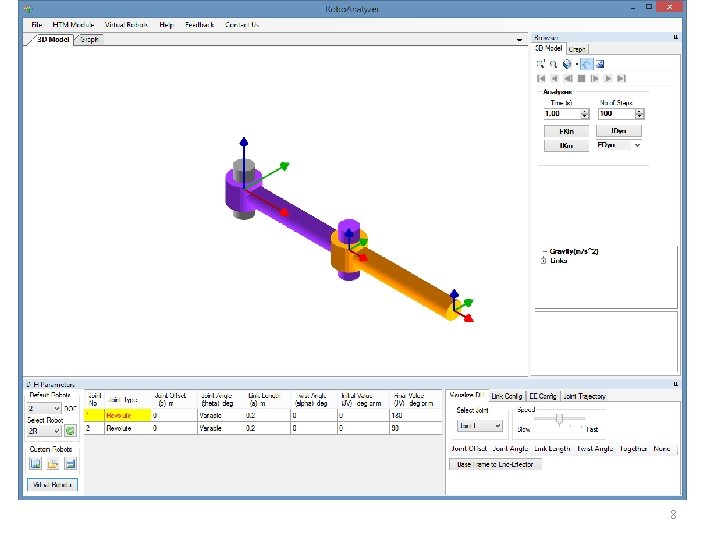Open the DOF number dropdown

(44, 408)
